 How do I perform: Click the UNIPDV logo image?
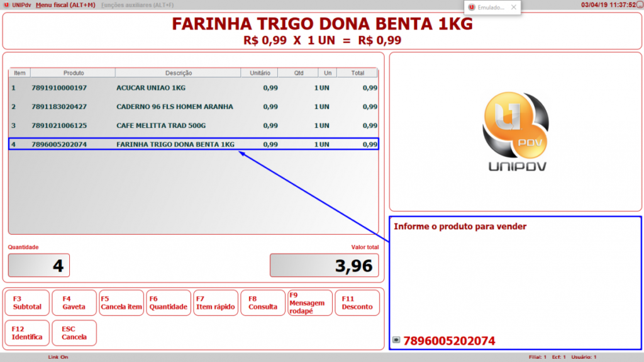[x=514, y=132]
